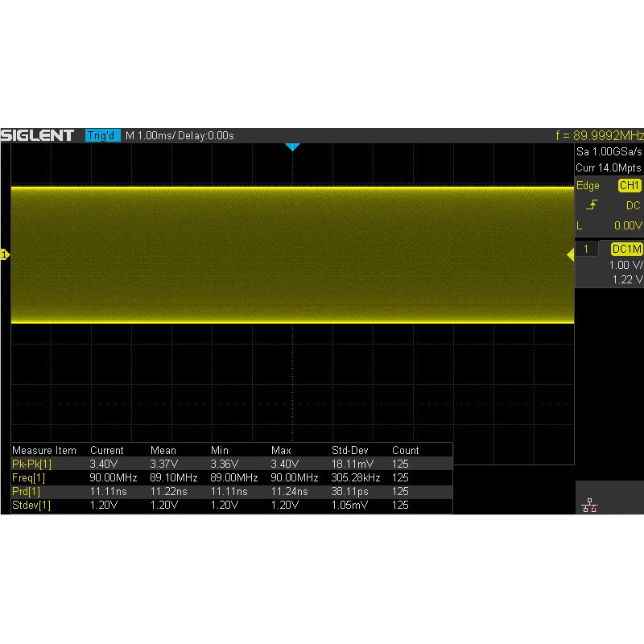Click the trigger position marker above the grid
Image resolution: width=644 pixels, height=644 pixels.
(293, 147)
